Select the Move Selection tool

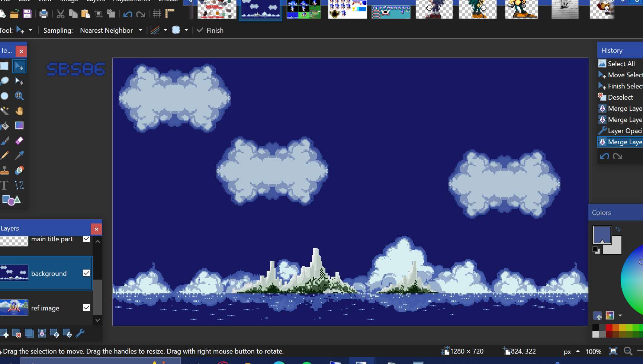(x=19, y=81)
